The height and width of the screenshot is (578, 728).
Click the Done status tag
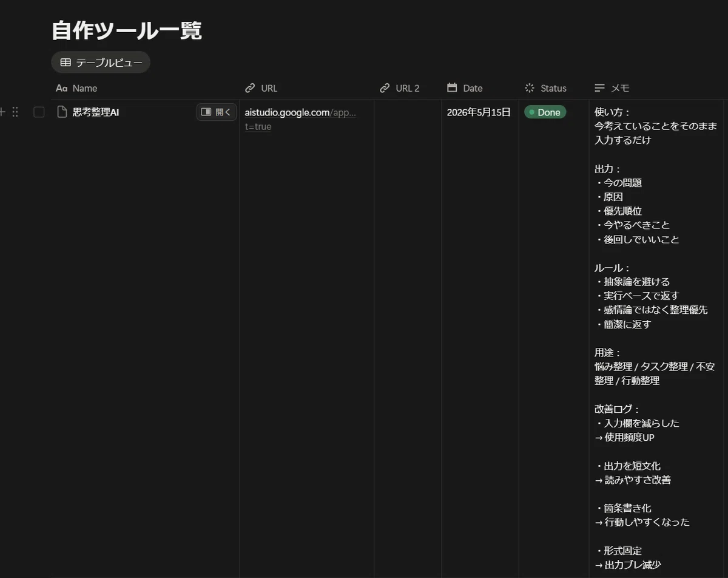tap(545, 112)
